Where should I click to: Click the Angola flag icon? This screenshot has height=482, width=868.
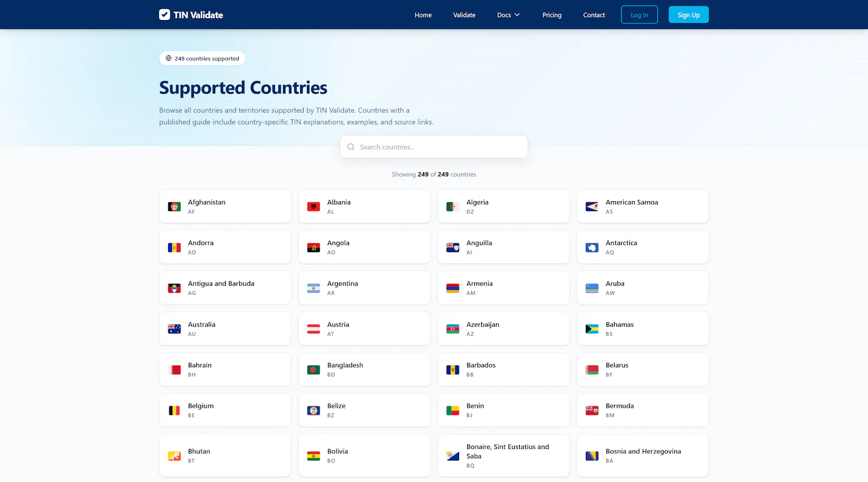pos(314,247)
